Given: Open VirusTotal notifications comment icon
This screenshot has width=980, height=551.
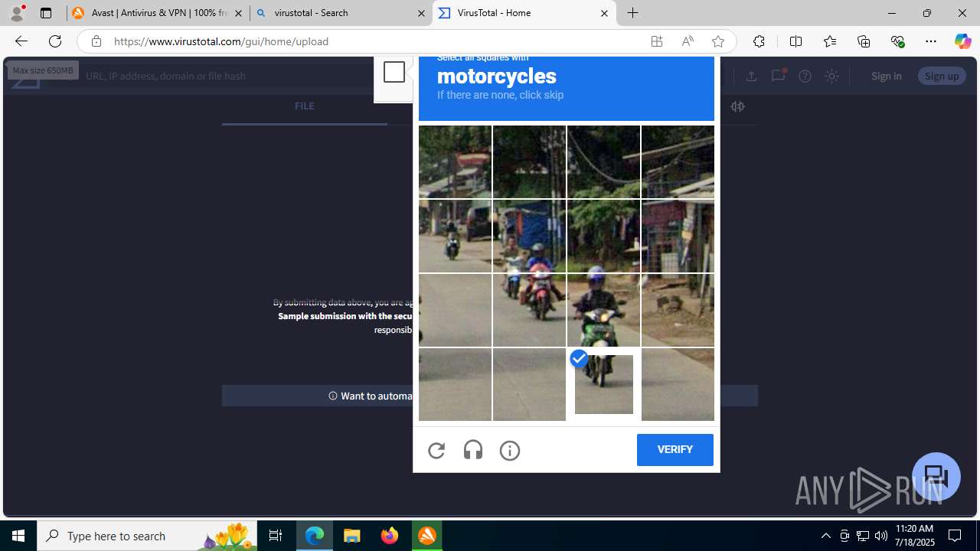Looking at the screenshot, I should click(778, 75).
